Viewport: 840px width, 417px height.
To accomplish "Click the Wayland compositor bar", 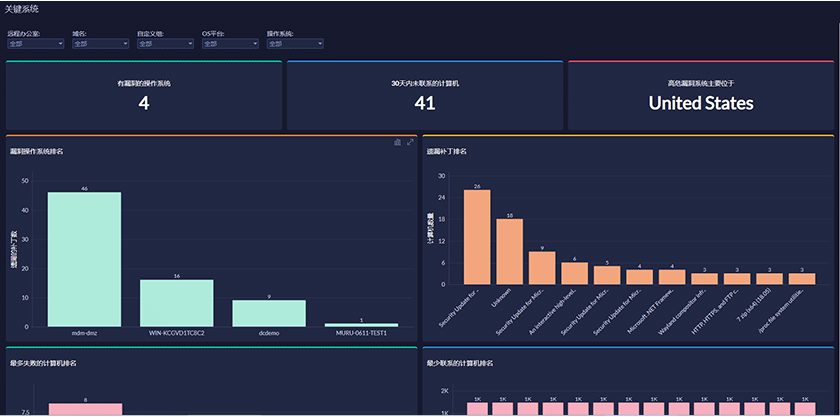I will pyautogui.click(x=704, y=279).
